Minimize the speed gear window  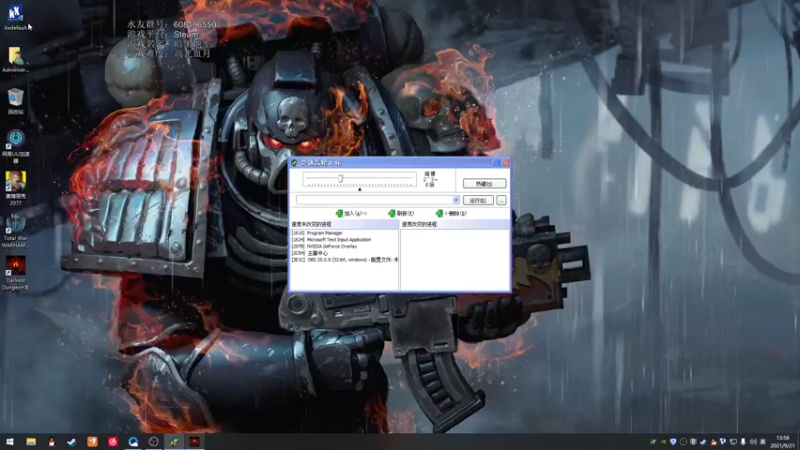point(496,163)
